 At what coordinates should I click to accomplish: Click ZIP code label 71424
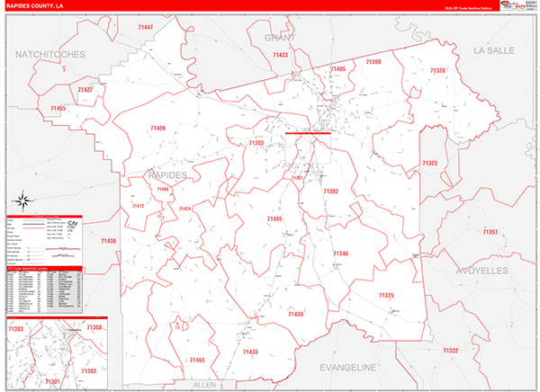pos(184,209)
